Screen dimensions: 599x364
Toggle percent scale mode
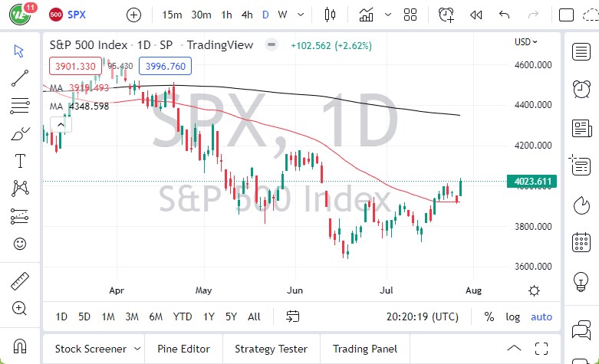489,316
